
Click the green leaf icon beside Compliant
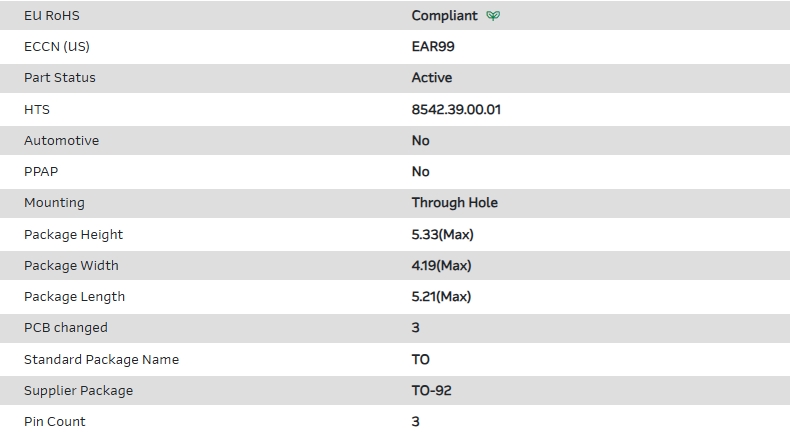(492, 15)
